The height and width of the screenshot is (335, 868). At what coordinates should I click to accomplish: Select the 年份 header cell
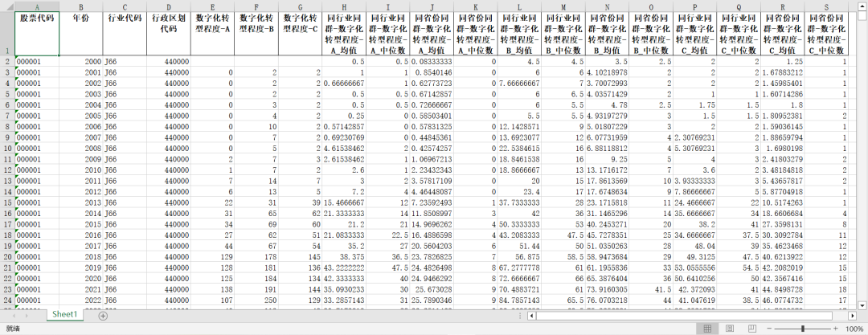tap(81, 33)
